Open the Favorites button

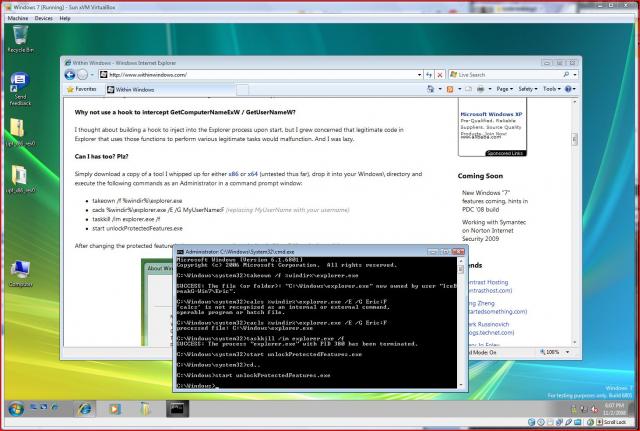point(82,89)
